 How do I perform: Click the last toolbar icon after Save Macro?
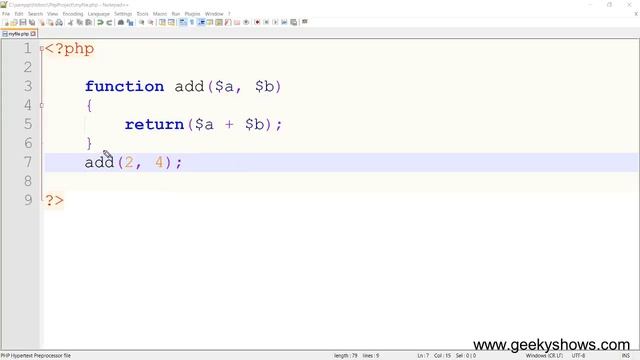[304, 22]
